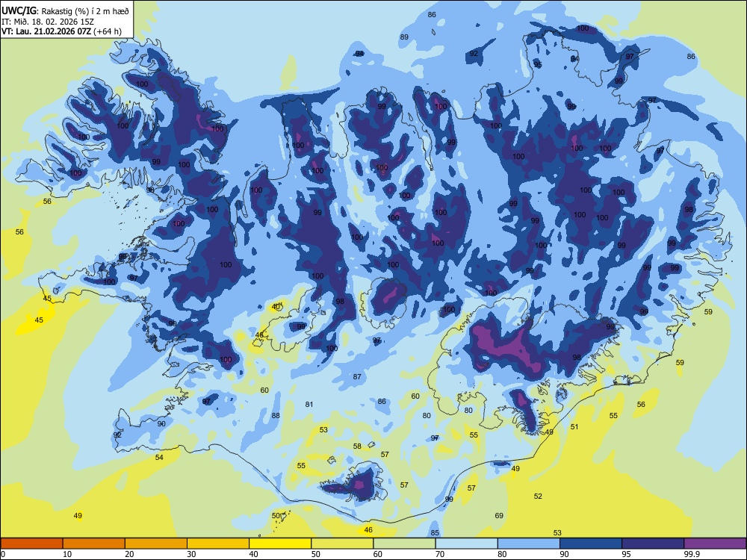
Task: Select the dark blue 90–95 legend swatch
Action: coord(591,544)
